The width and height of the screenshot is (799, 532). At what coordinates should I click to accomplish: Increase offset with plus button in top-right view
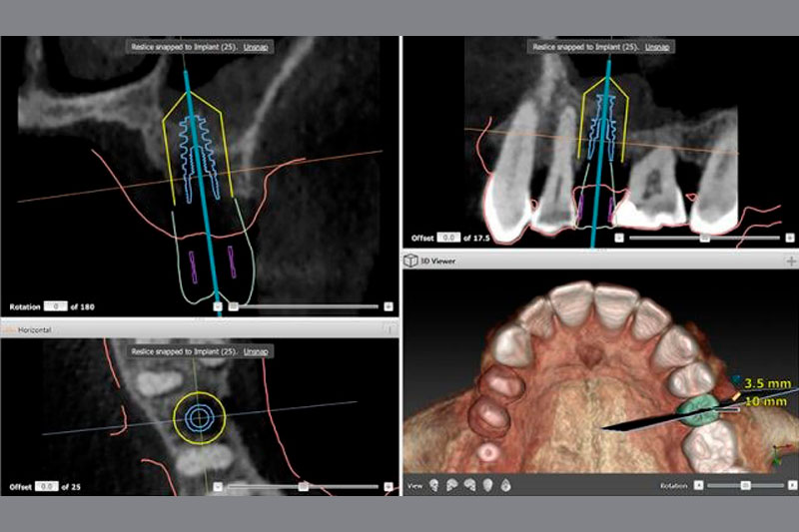790,238
